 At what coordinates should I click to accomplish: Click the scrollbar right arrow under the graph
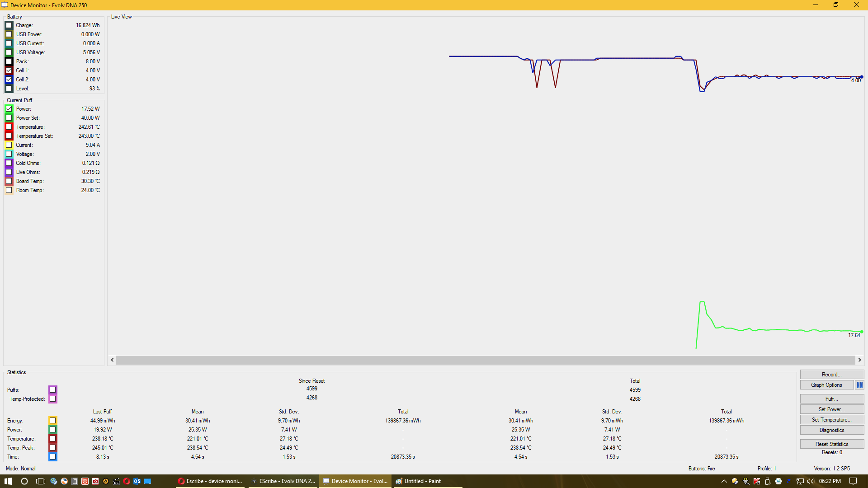click(859, 360)
